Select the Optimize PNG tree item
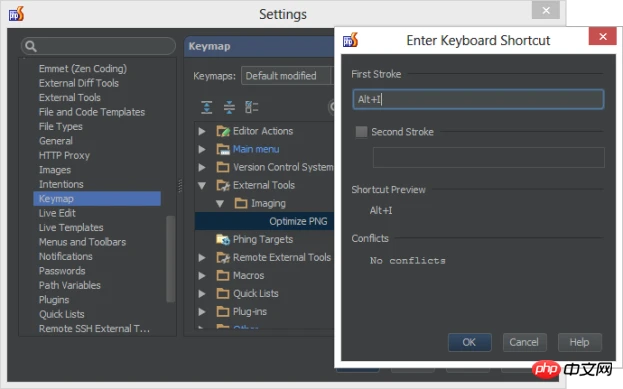The width and height of the screenshot is (623, 389). (298, 221)
